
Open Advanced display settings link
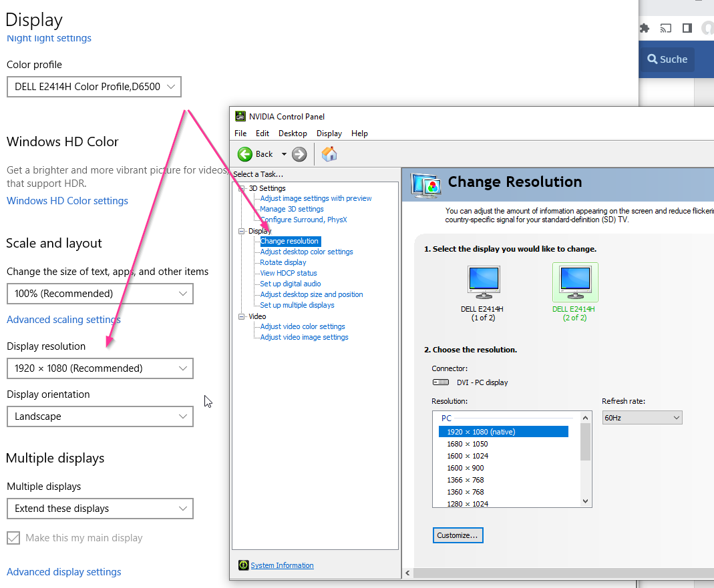point(63,571)
